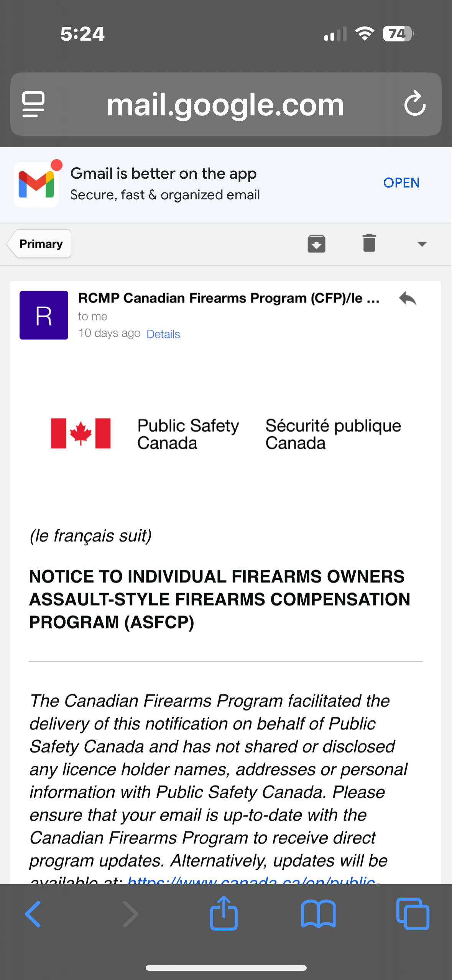Tap the Safari page settings reader icon

pyautogui.click(x=33, y=104)
